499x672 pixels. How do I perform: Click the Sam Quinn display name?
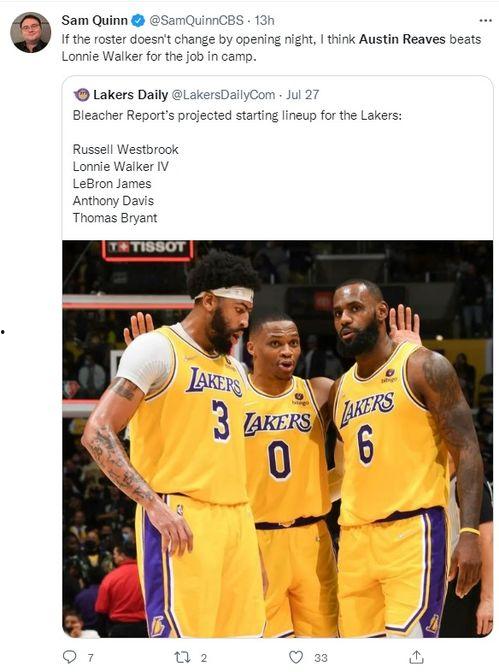95,20
